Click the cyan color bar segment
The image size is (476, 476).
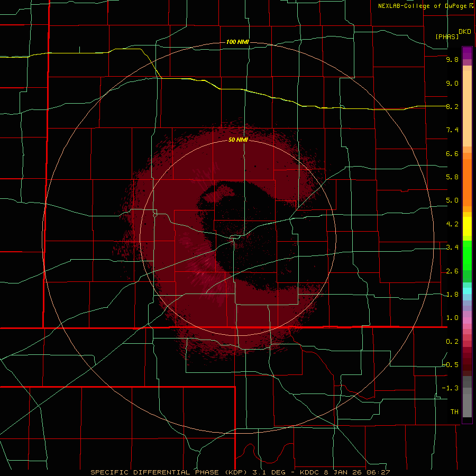tap(467, 291)
